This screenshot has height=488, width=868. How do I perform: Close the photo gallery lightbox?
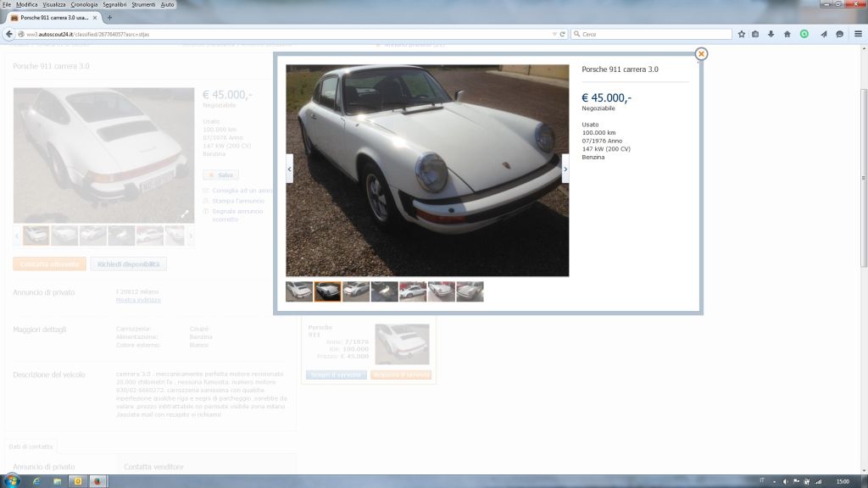[x=701, y=53]
